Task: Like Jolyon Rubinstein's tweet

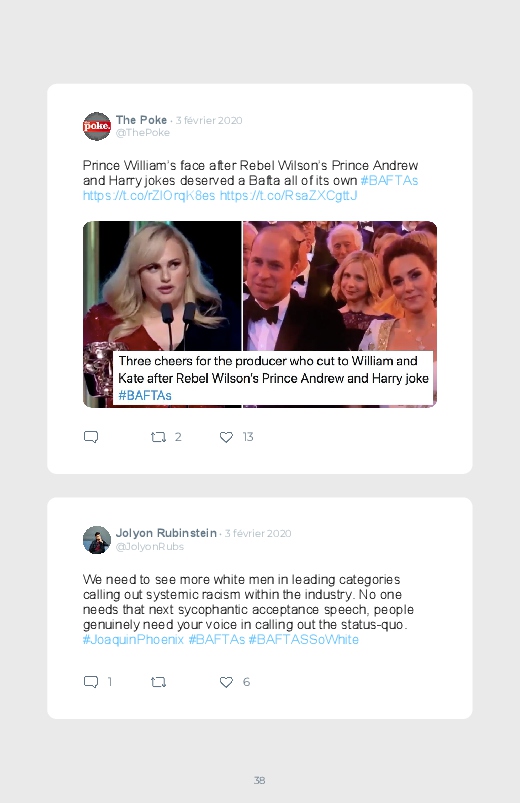Action: 226,682
